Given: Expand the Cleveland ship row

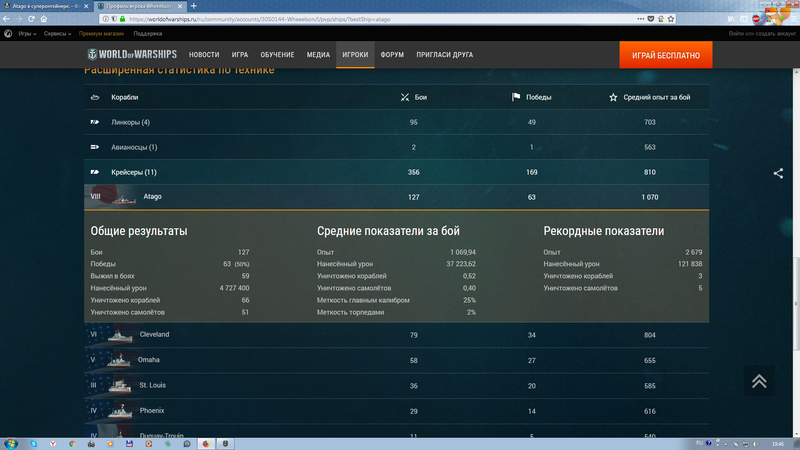Looking at the screenshot, I should (x=396, y=335).
